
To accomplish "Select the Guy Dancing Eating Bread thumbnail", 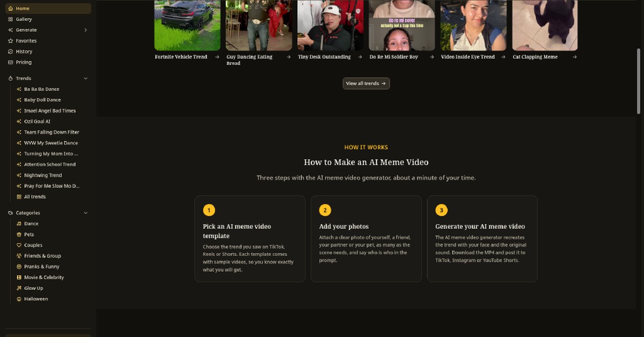I will [259, 25].
